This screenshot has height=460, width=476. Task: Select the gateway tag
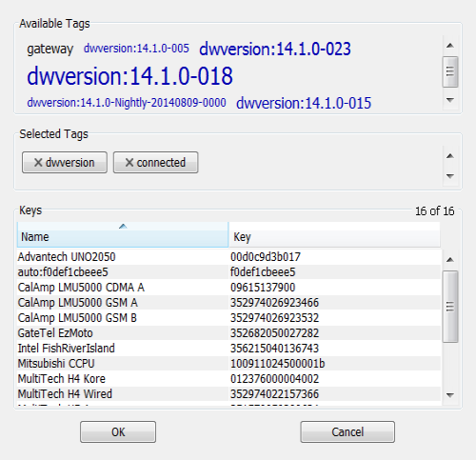pyautogui.click(x=50, y=50)
